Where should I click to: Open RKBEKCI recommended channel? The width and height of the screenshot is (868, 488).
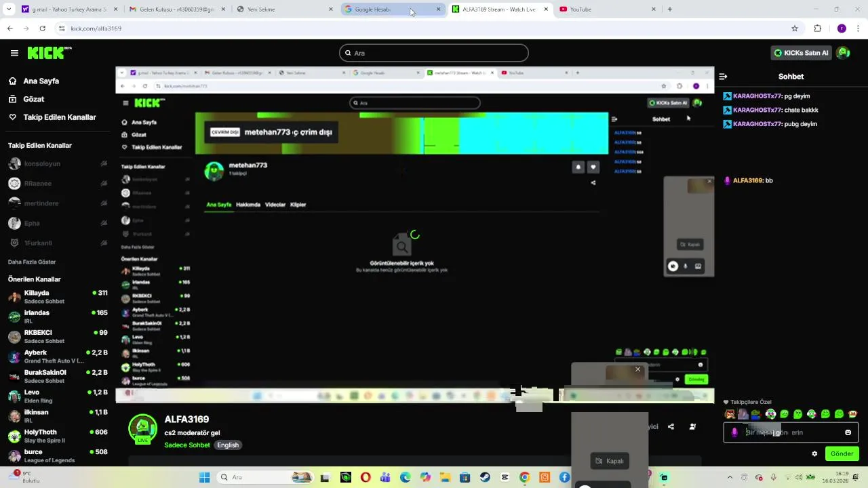click(58, 337)
